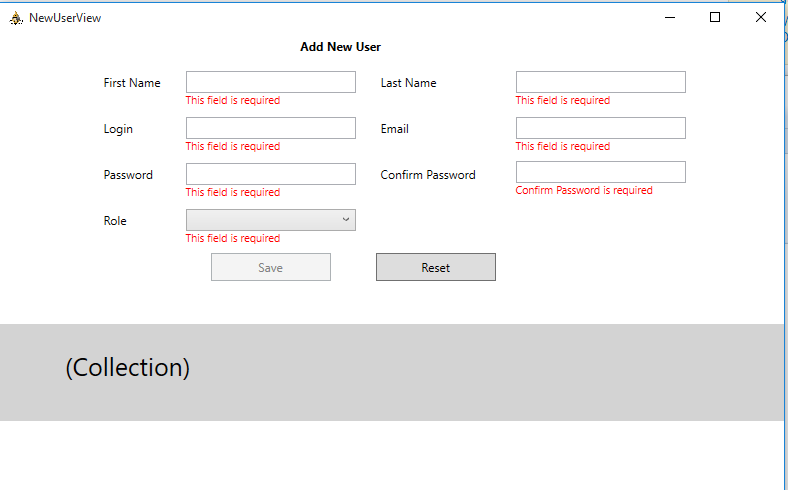Click into the Login text field
The image size is (788, 490).
click(x=271, y=128)
